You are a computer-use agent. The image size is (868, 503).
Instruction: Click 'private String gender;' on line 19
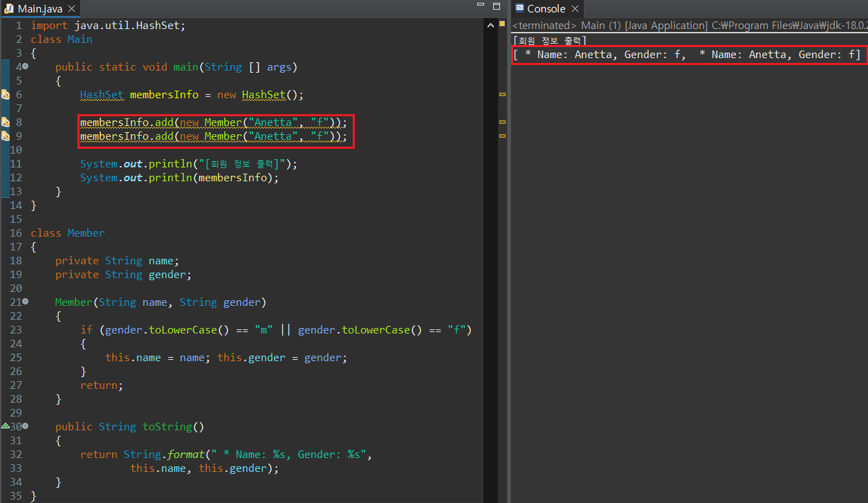click(x=124, y=275)
